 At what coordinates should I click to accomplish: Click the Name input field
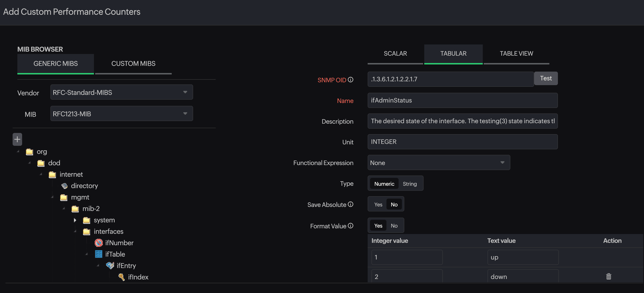pos(462,101)
